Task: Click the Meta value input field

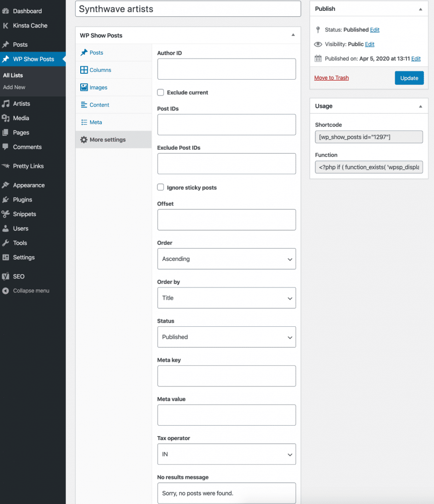Action: [226, 415]
